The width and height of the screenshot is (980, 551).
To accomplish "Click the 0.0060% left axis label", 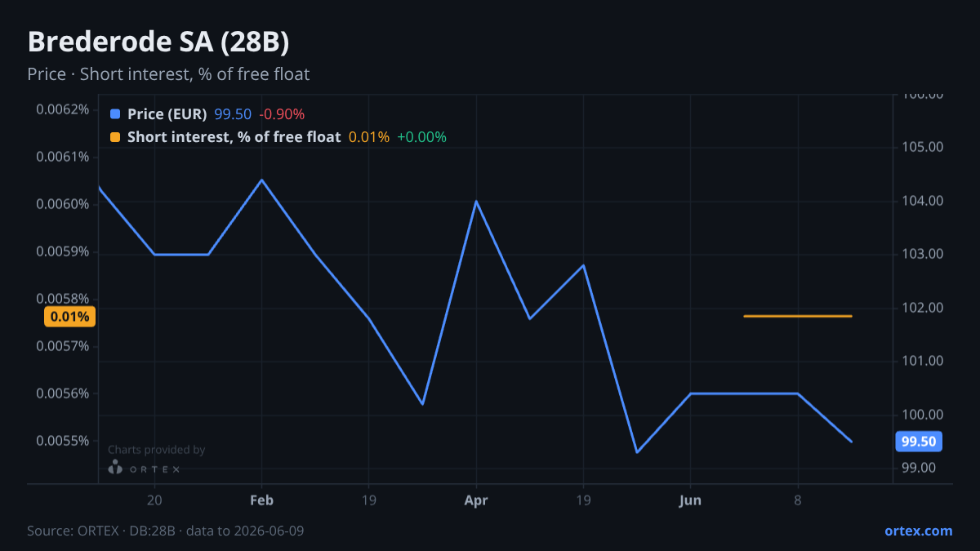I will (x=62, y=204).
